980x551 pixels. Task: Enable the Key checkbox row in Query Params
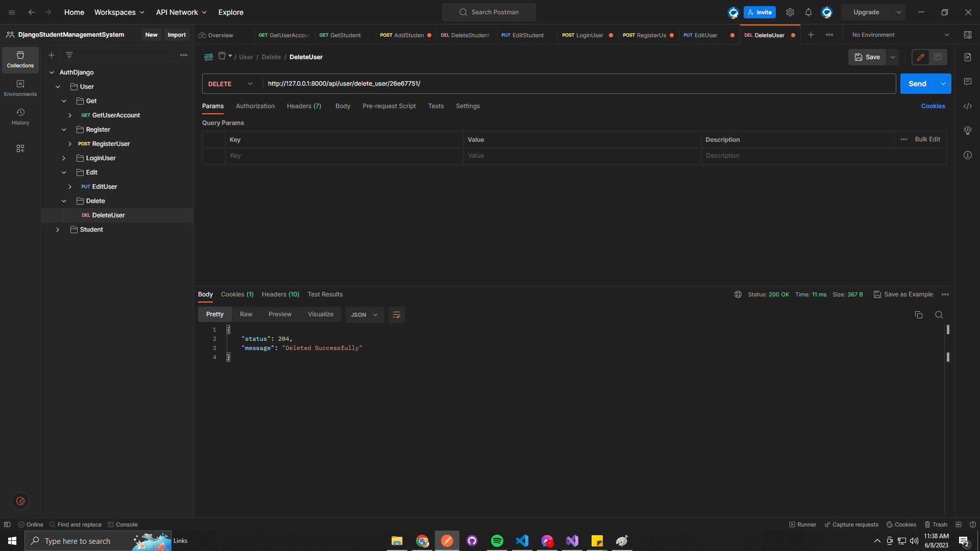click(x=214, y=156)
